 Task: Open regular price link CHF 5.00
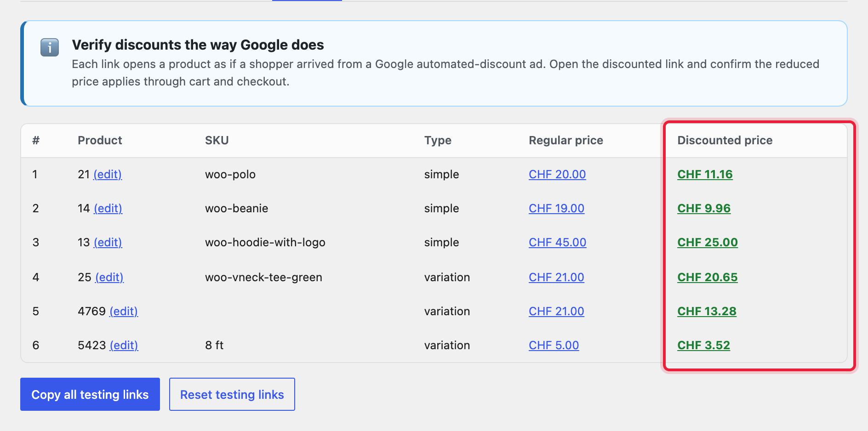click(x=554, y=346)
